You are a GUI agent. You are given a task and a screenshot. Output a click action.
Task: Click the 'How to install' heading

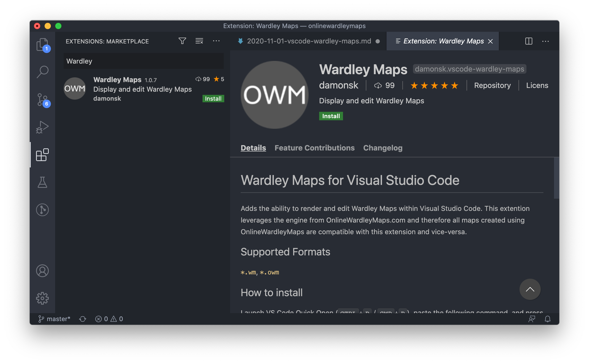point(271,292)
